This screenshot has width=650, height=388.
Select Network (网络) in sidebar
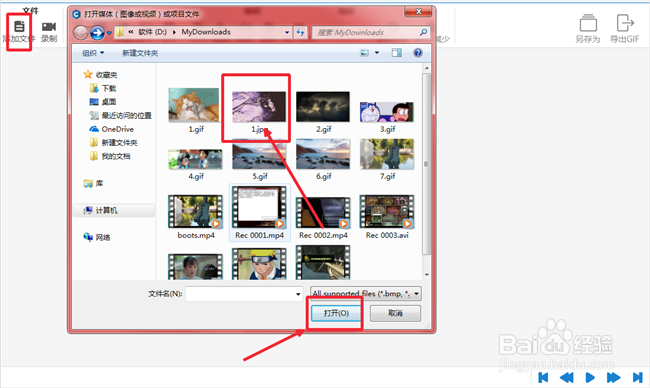tap(97, 238)
